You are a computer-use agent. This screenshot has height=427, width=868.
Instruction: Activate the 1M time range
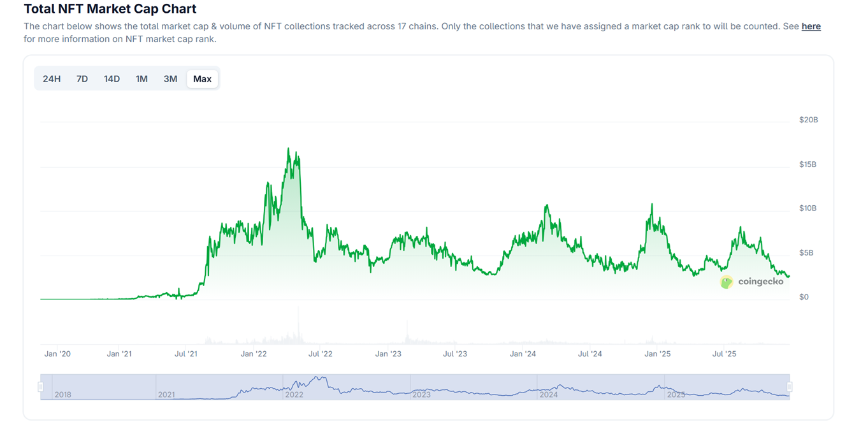(141, 78)
